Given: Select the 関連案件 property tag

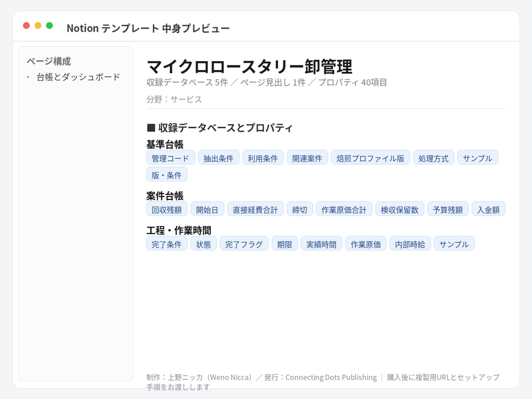Looking at the screenshot, I should [308, 157].
